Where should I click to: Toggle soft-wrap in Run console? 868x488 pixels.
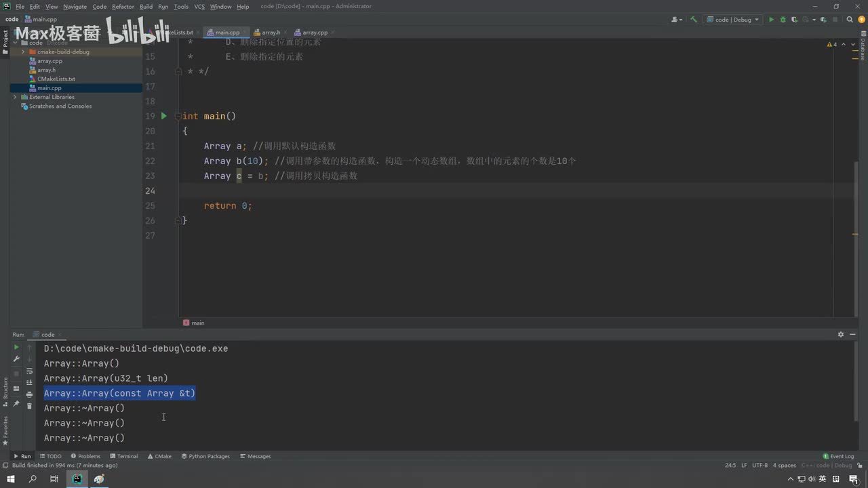[x=29, y=371]
